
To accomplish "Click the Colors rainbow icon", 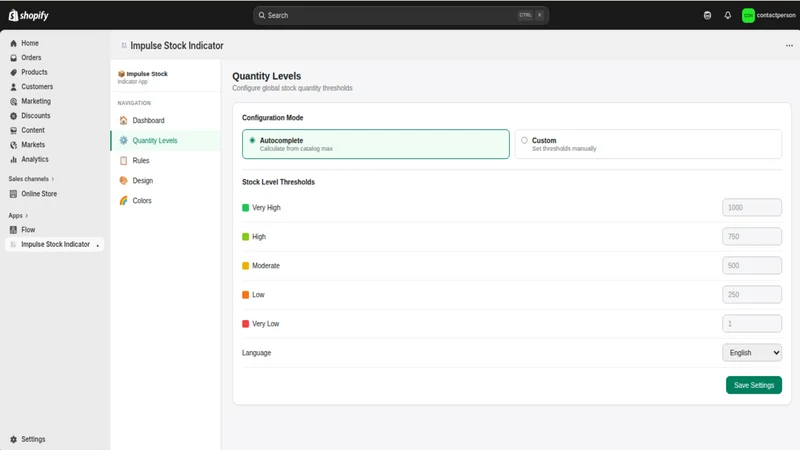I will (123, 201).
